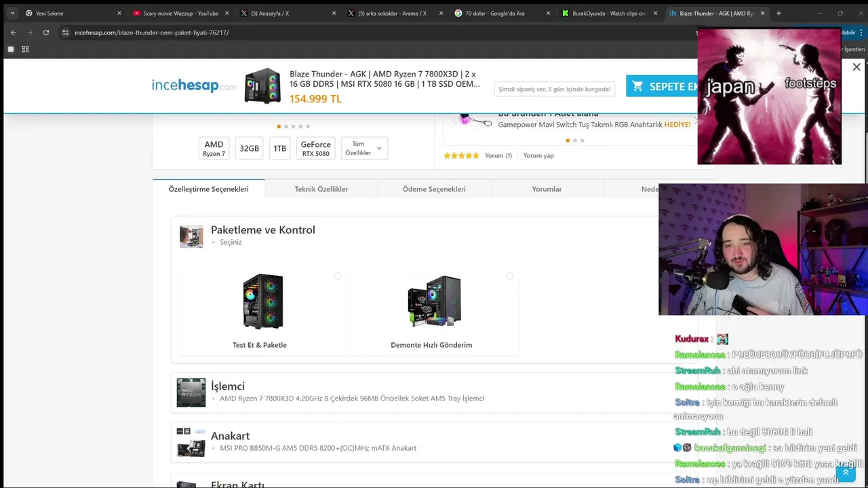
Task: Close the Blaze Thunder tab
Action: (x=762, y=13)
